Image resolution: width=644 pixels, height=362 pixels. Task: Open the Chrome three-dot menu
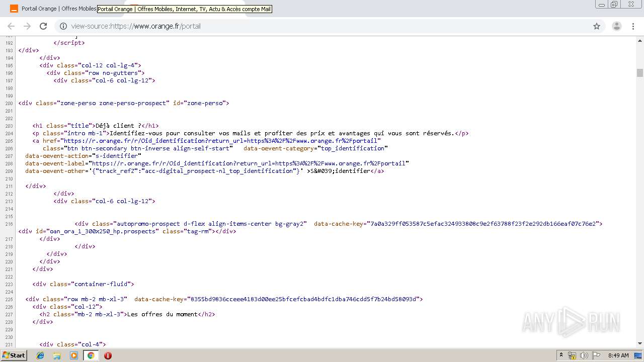point(633,26)
